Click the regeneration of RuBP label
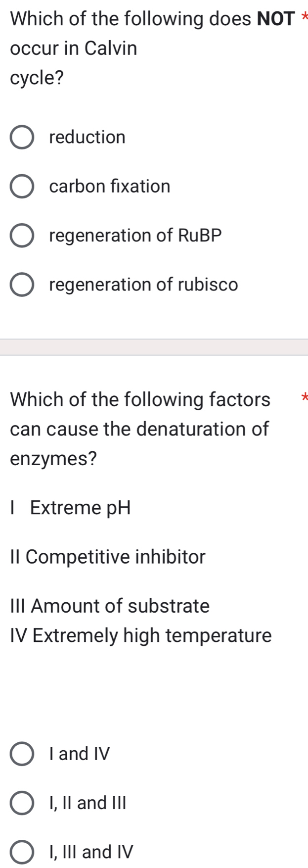This screenshot has height=868, width=308. click(x=135, y=236)
